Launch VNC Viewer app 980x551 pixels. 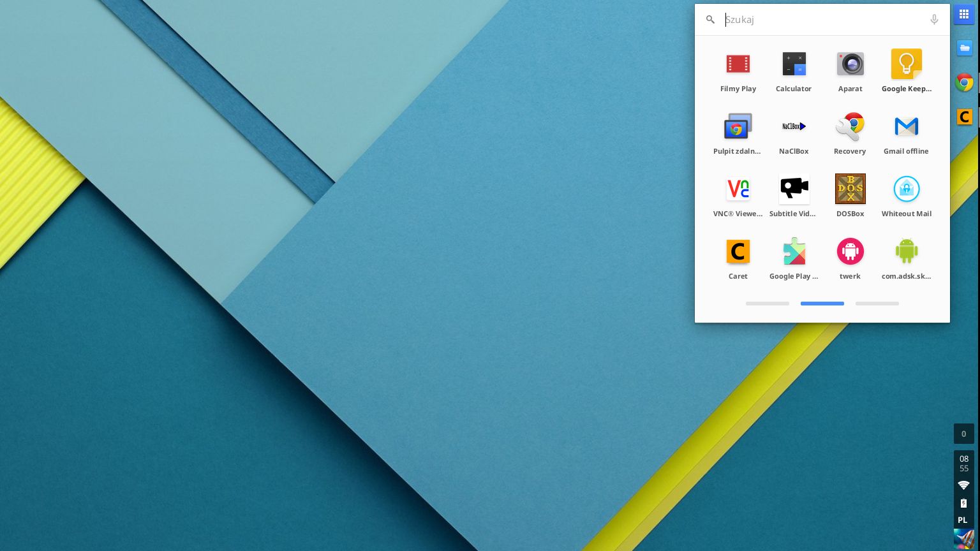pyautogui.click(x=738, y=189)
